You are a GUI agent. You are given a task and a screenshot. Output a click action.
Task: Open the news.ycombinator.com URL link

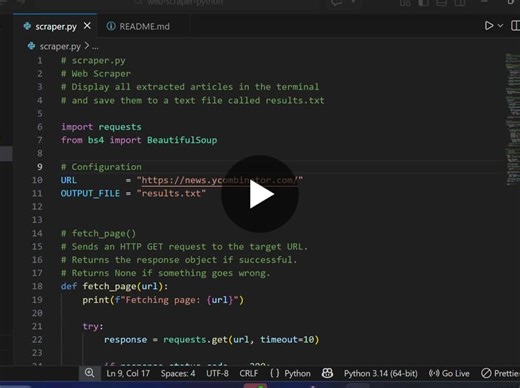coord(220,180)
